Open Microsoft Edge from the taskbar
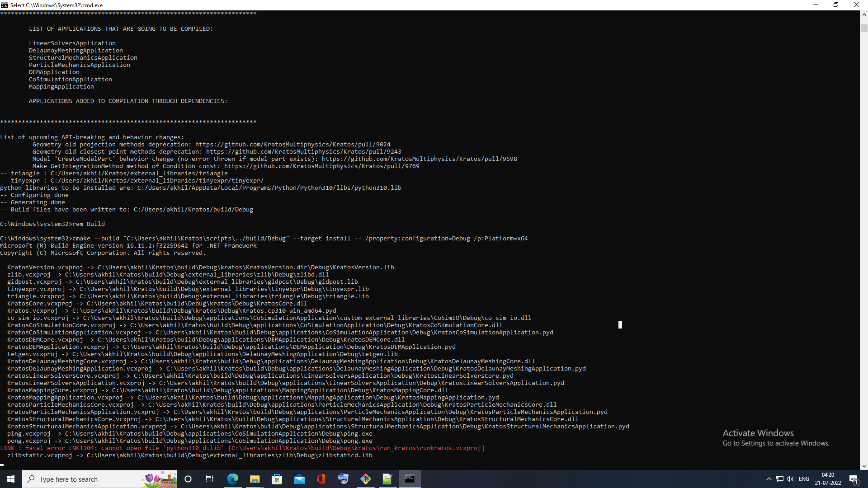The height and width of the screenshot is (488, 868). point(233,479)
